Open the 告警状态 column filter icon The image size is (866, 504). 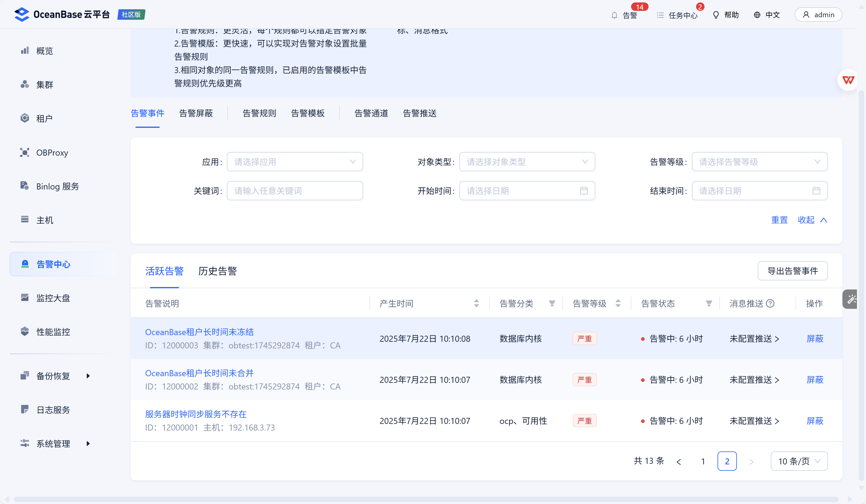tap(708, 303)
